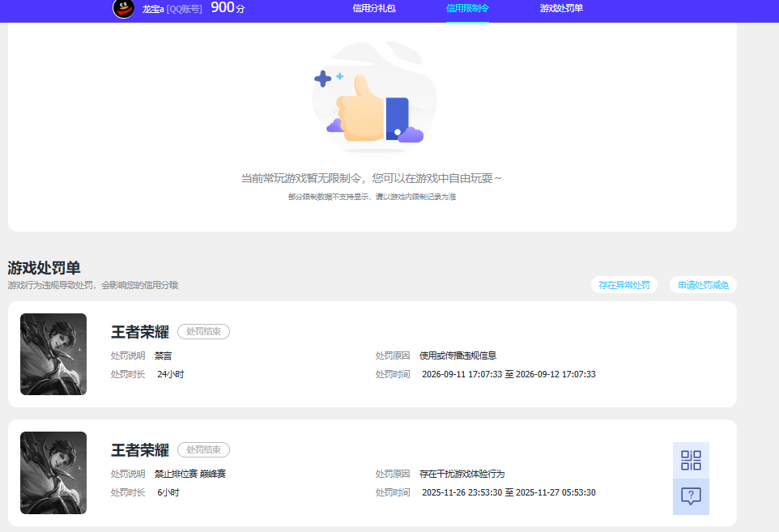This screenshot has width=779, height=532.
Task: Click the text 使用或传播违规信息
Action: pos(458,355)
